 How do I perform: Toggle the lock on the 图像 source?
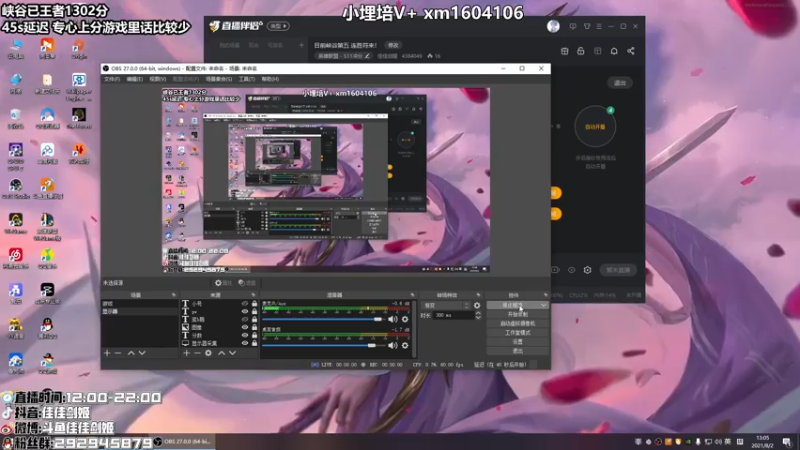click(x=254, y=327)
